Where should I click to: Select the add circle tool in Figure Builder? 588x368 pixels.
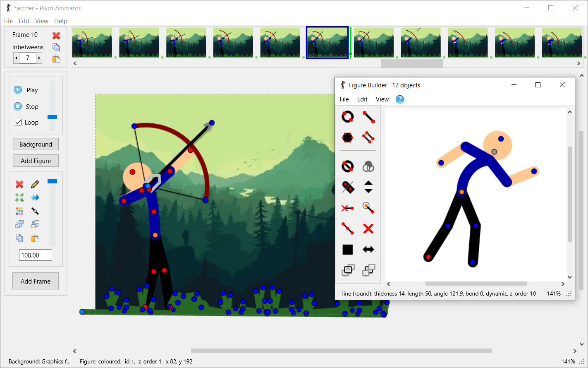click(x=347, y=117)
